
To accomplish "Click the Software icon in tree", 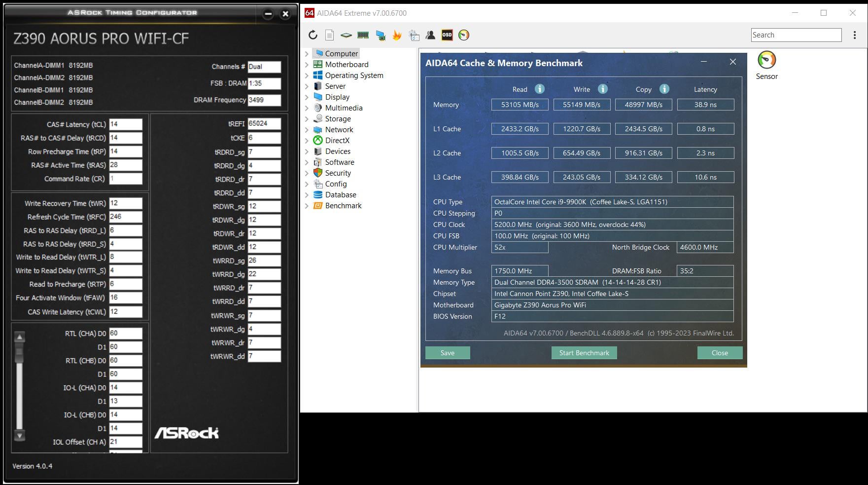I will coord(318,162).
